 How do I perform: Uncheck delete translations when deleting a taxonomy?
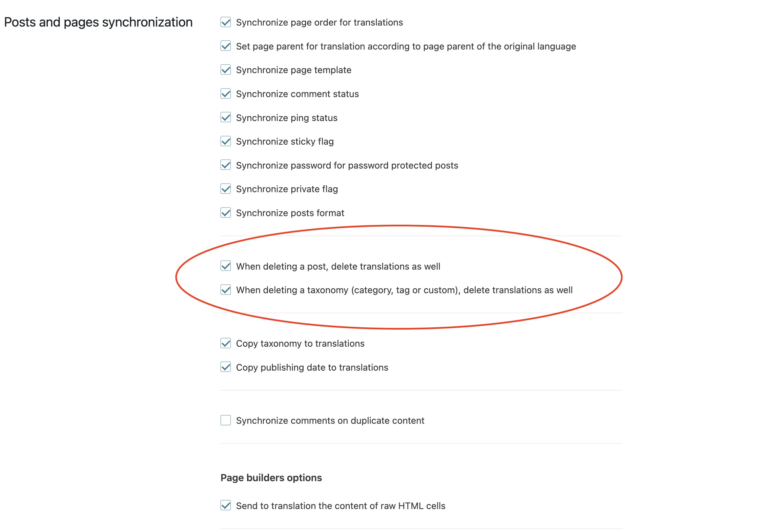click(226, 290)
